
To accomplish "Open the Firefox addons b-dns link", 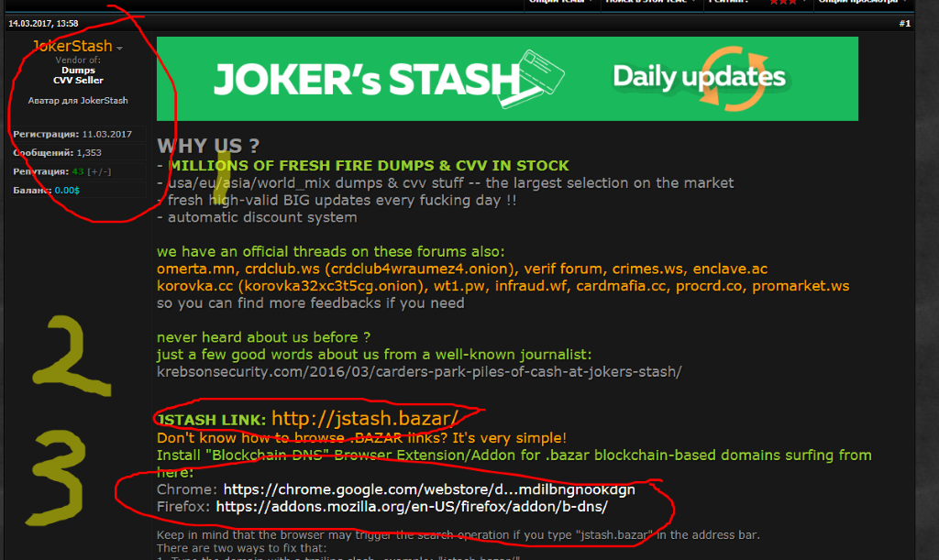I will (412, 507).
